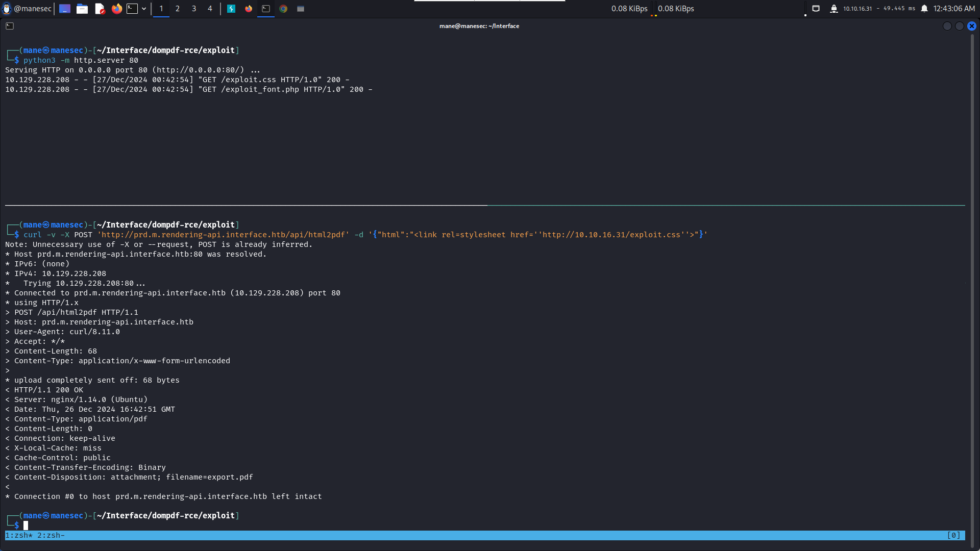Click the network upload speed monitor
The width and height of the screenshot is (980, 551).
click(x=676, y=9)
